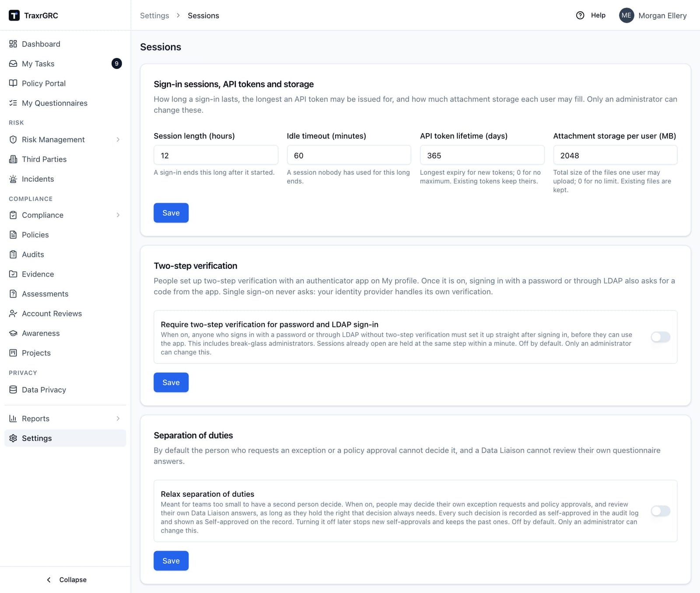Go to Policies in sidebar

coord(65,235)
